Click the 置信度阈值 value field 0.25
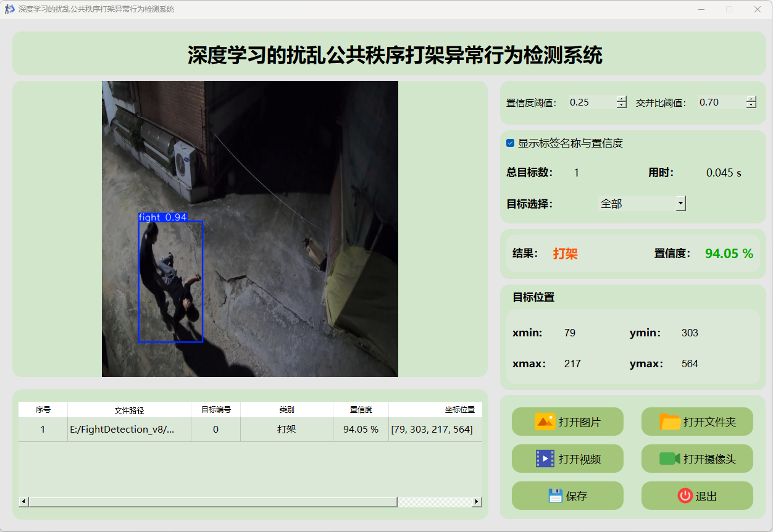Screen dimensions: 773x532 (591, 102)
